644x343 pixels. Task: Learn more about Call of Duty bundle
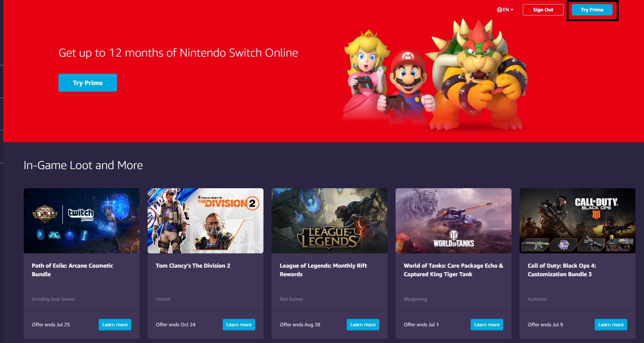pyautogui.click(x=611, y=325)
